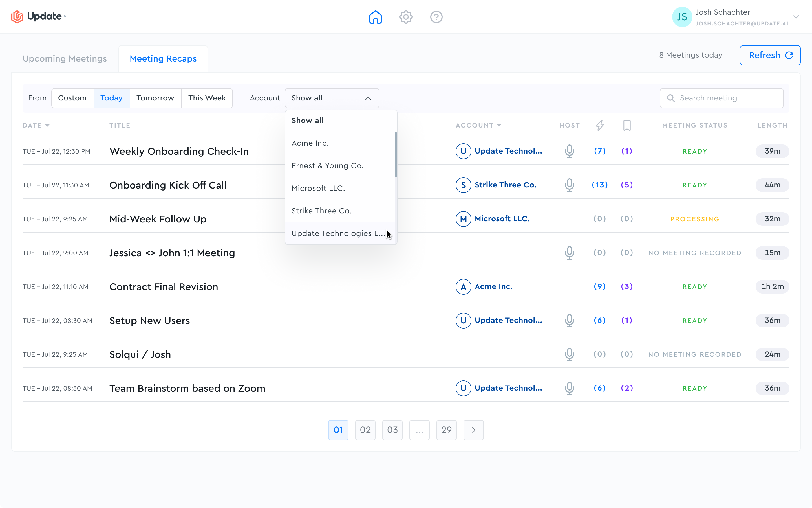812x508 pixels.
Task: Click the search magnifier icon
Action: 671,98
